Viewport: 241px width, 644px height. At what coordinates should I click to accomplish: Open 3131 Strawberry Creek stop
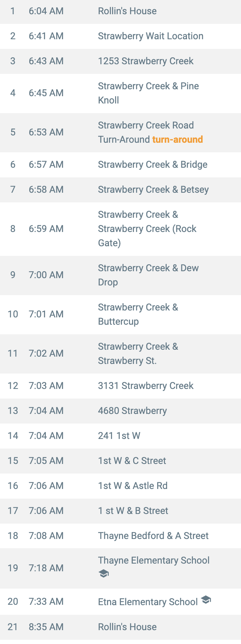[x=120, y=386]
